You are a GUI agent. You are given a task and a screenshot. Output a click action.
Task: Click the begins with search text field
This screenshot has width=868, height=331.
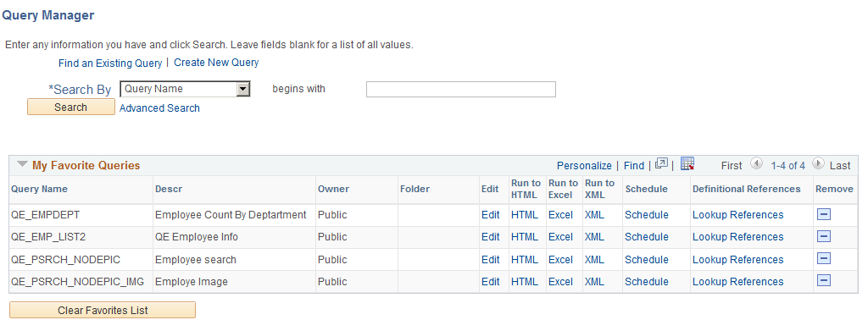(x=460, y=90)
